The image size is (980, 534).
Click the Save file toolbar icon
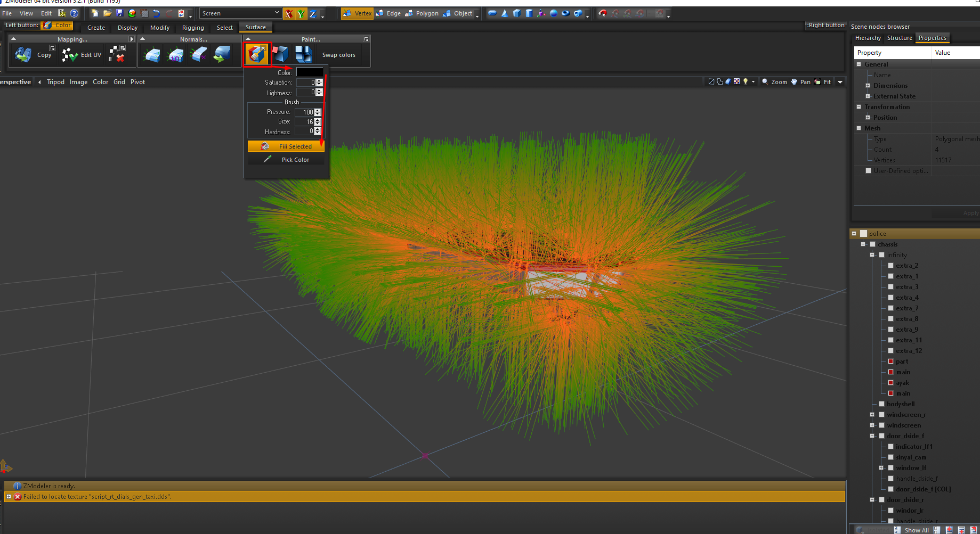(119, 13)
